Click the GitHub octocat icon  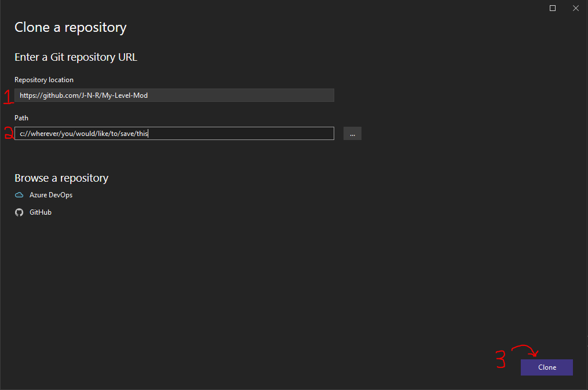click(x=19, y=212)
